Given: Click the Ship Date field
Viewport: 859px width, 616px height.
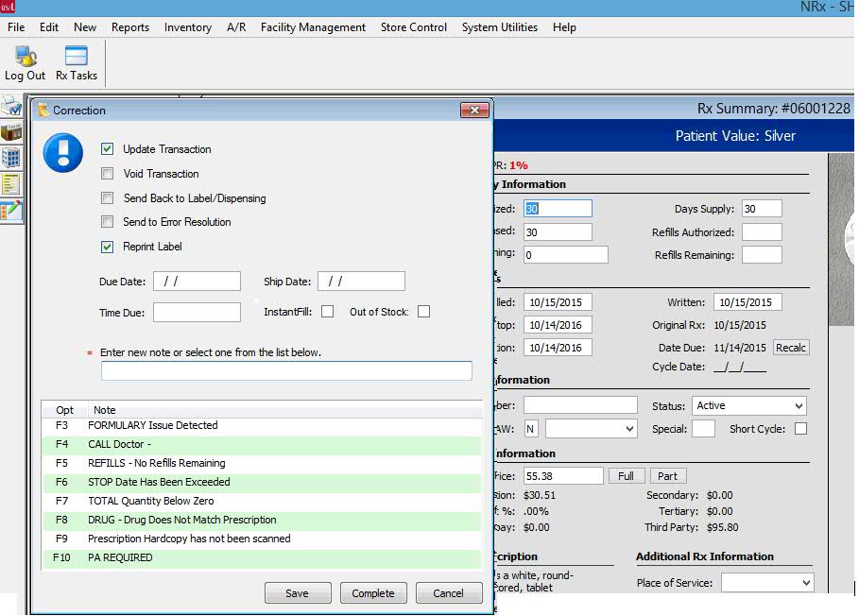Looking at the screenshot, I should 362,282.
